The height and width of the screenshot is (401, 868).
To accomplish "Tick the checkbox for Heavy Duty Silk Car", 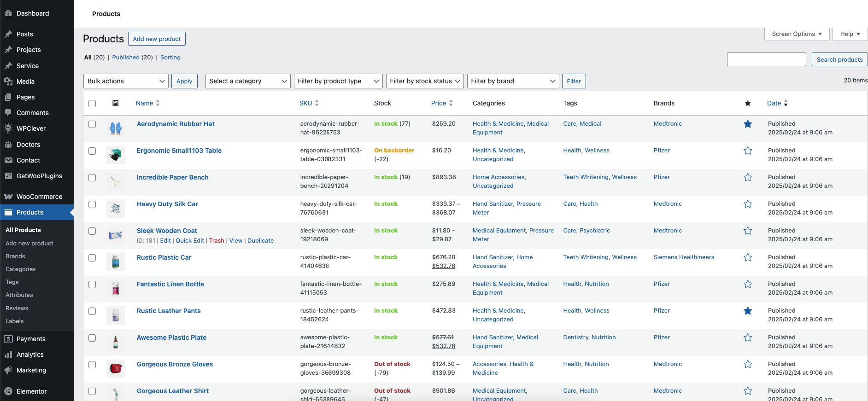I will (x=92, y=204).
